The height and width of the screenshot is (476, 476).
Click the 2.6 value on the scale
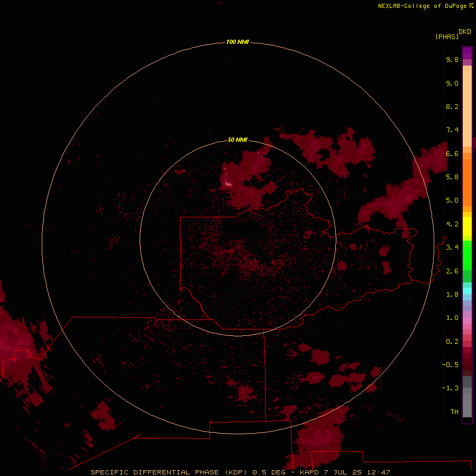pyautogui.click(x=452, y=271)
